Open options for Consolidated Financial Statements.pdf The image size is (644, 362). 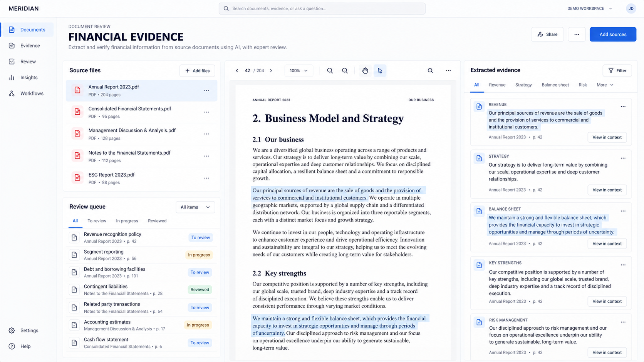[206, 112]
